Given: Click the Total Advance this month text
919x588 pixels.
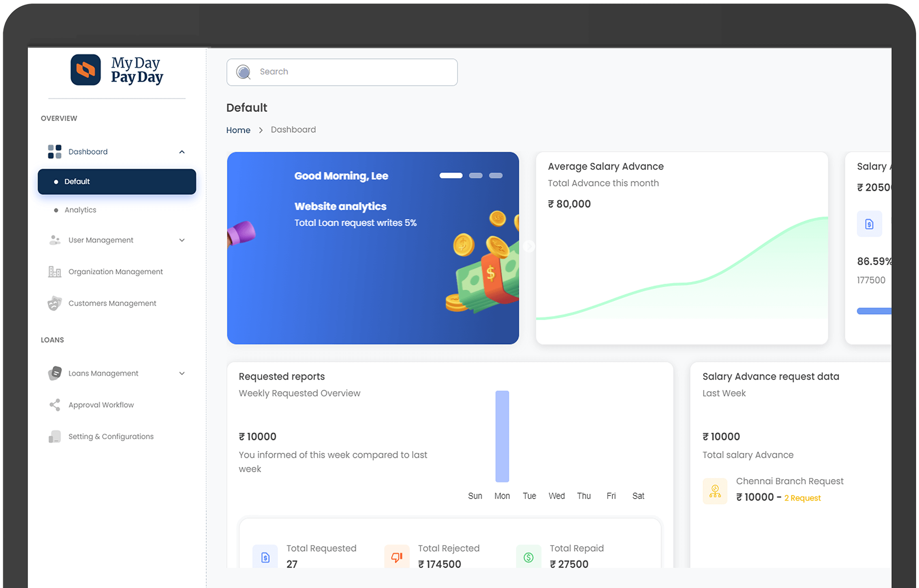Looking at the screenshot, I should (x=603, y=183).
